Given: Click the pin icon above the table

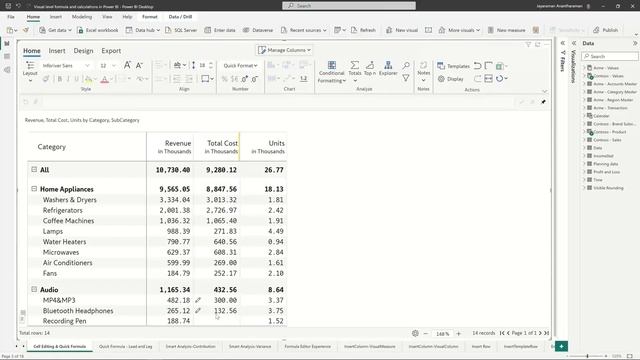Looking at the screenshot, I should pos(543,102).
